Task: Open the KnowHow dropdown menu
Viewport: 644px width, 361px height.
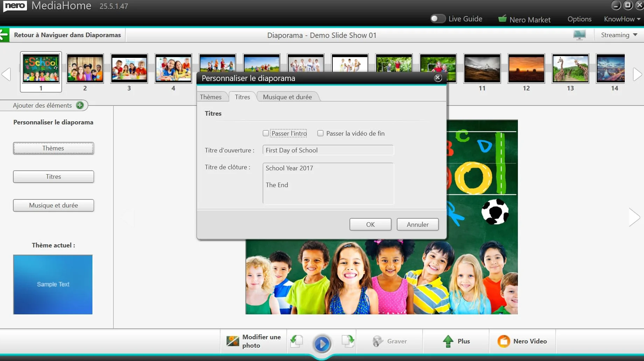Action: tap(622, 19)
